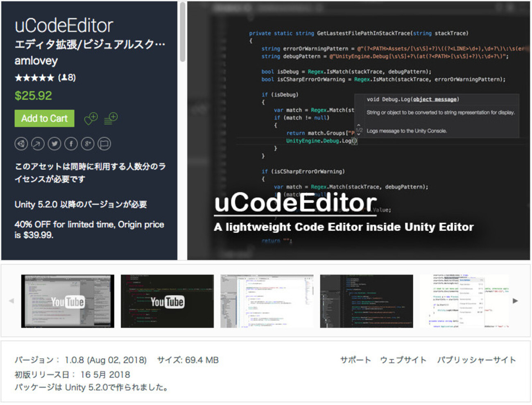
Task: Click the five-star rating
Action: coord(34,77)
